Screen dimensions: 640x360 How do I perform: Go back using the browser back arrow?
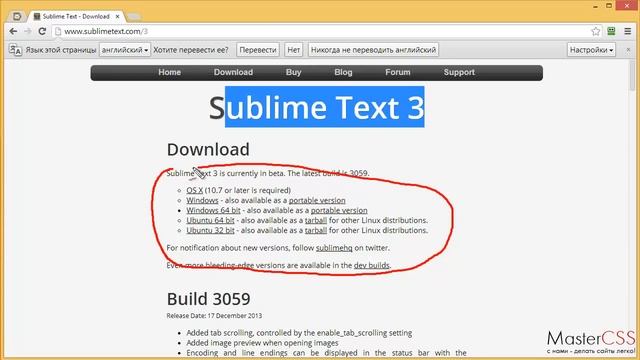tap(13, 31)
